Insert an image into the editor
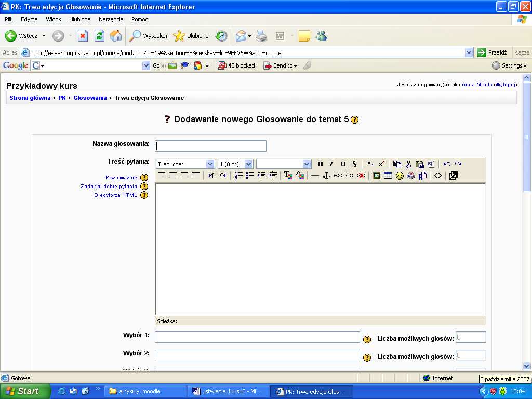Screen dimensions: 532x399 pos(377,176)
